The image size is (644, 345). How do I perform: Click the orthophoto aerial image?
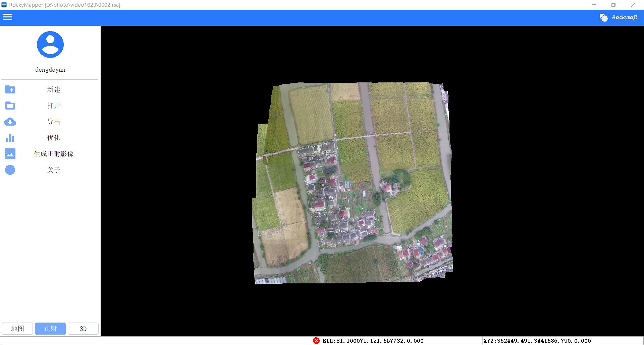[352, 183]
